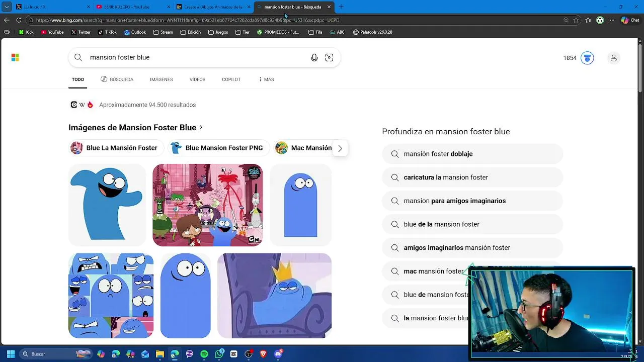Open OBS Studio from the taskbar
This screenshot has height=362, width=644.
click(x=249, y=354)
